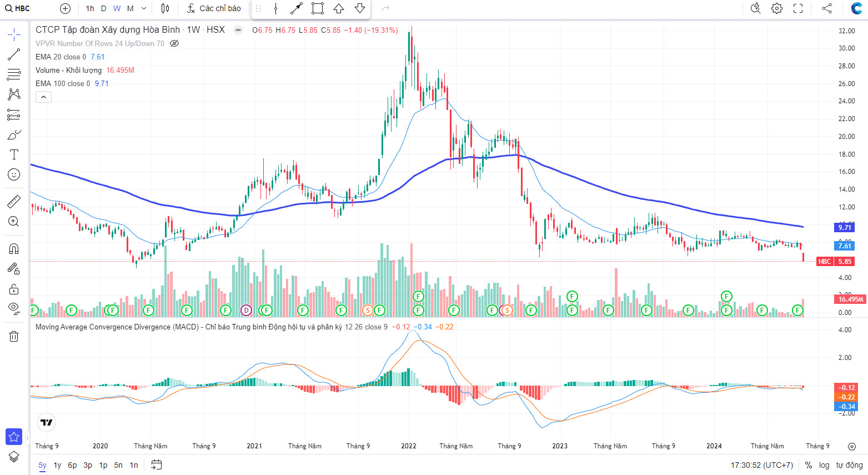Image resolution: width=868 pixels, height=475 pixels.
Task: Toggle fullscreen mode
Action: [798, 8]
